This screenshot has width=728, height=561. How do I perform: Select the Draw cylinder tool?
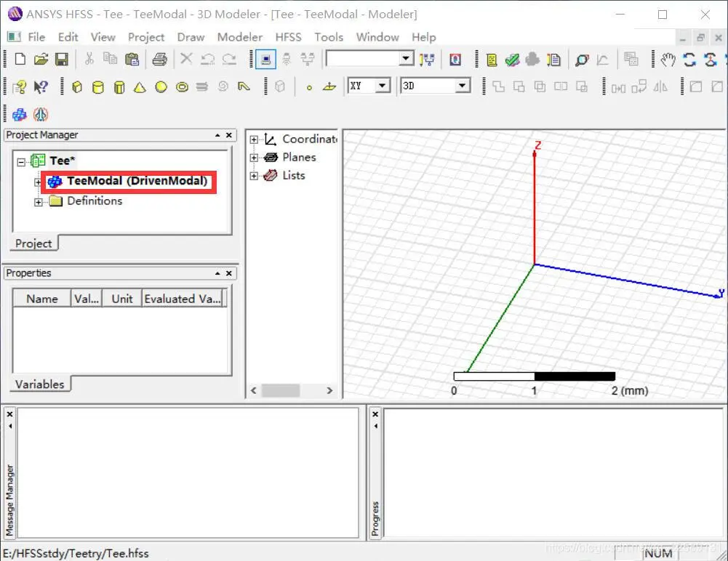(98, 86)
